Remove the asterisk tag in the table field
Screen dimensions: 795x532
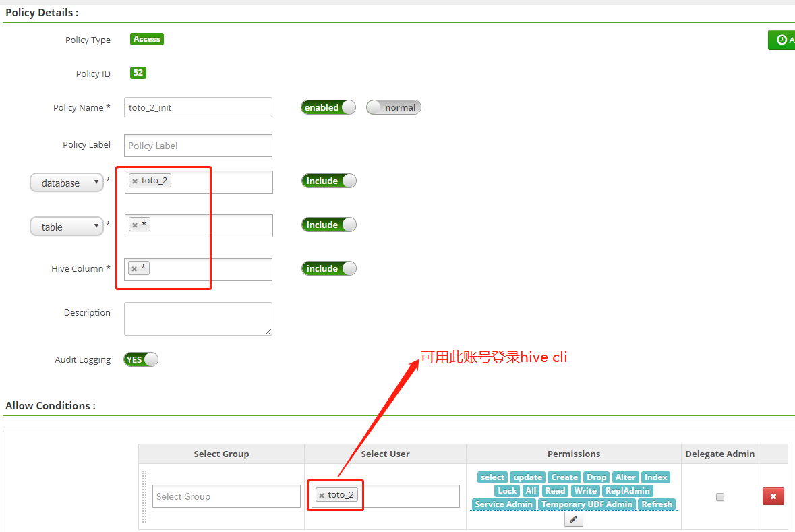coord(135,225)
